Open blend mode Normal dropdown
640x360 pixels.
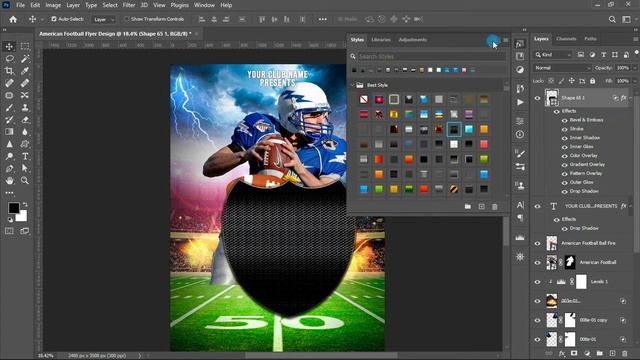(x=562, y=68)
